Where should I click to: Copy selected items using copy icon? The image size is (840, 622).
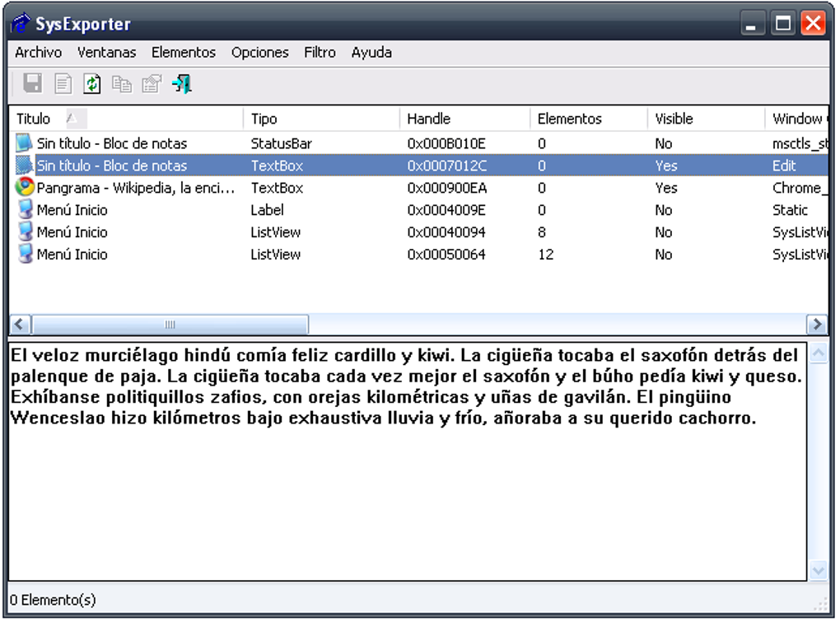click(x=121, y=83)
